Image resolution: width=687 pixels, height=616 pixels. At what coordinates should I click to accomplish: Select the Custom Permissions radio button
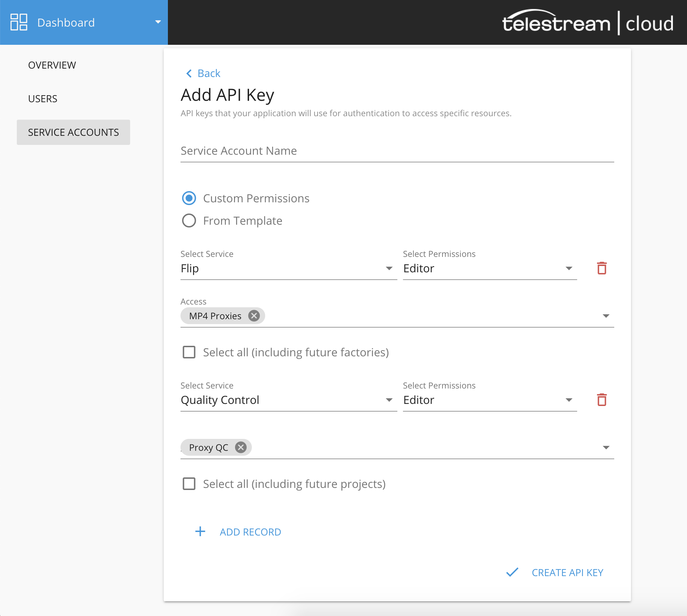(x=189, y=198)
